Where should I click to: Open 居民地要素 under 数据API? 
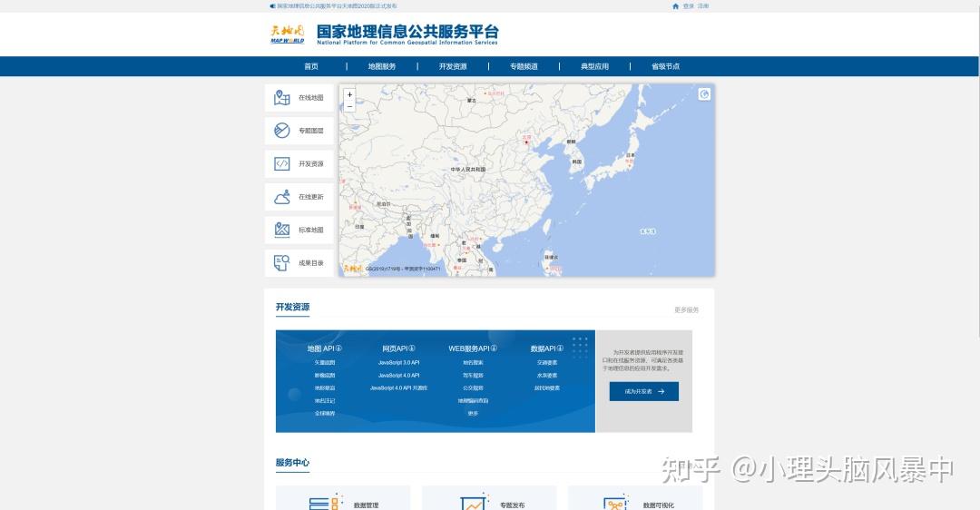(547, 388)
